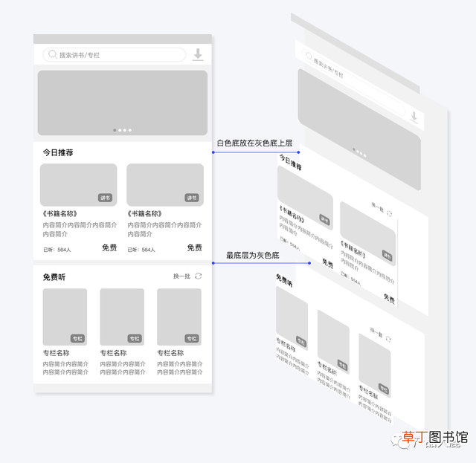Click the lower 换一批 refresh icon in isometric mockup
Image resolution: width=476 pixels, height=463 pixels.
388,339
